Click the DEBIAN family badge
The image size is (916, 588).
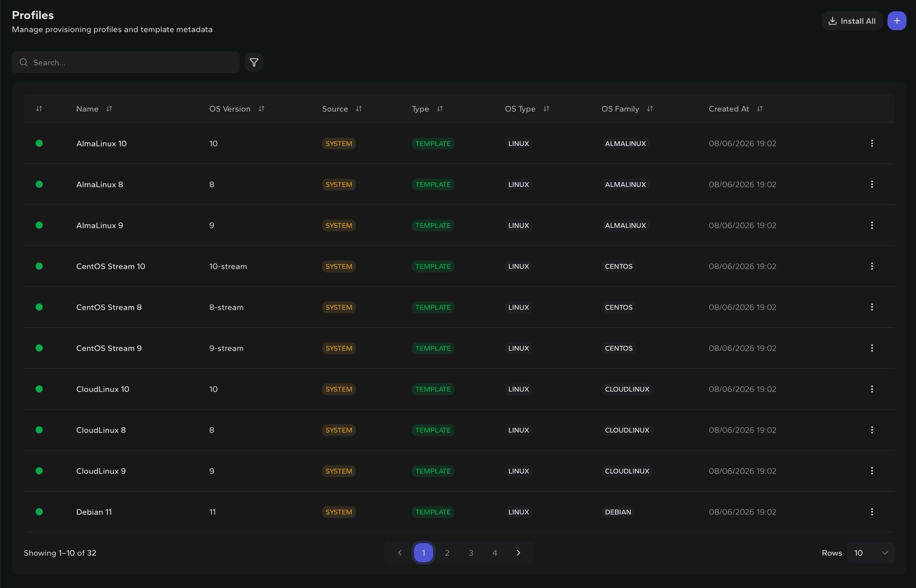point(618,512)
